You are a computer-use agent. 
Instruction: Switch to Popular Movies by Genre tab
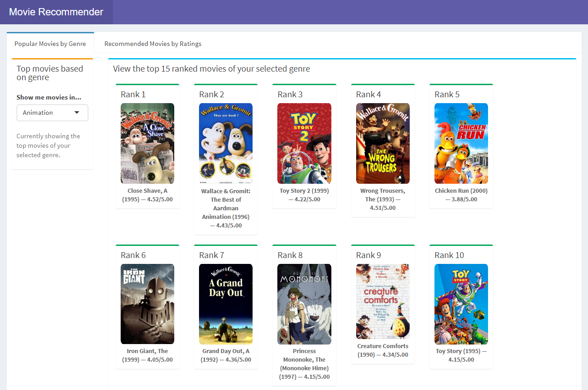tap(50, 44)
